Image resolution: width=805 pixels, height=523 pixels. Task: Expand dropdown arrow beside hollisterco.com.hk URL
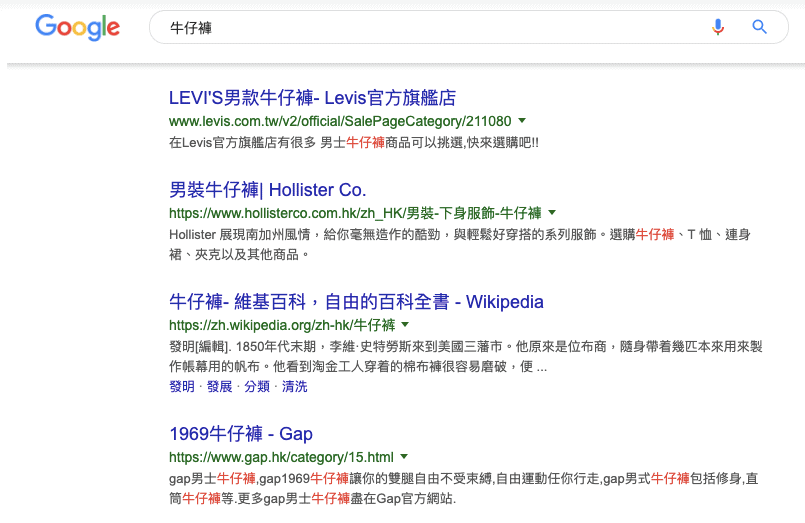coord(552,212)
